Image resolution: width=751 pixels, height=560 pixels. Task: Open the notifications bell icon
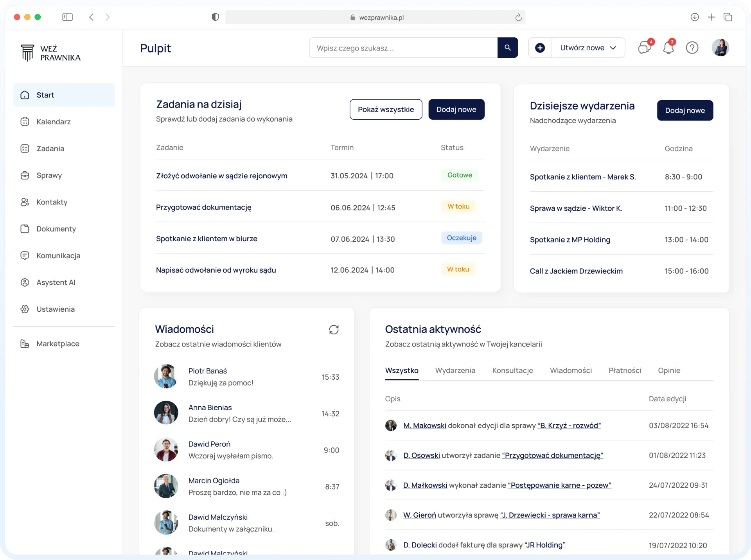pyautogui.click(x=668, y=48)
